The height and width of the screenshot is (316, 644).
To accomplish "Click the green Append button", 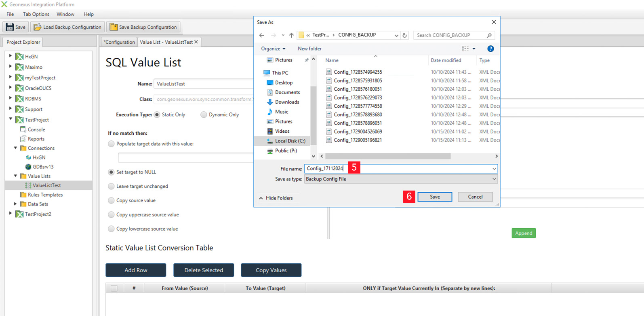I will pos(524,233).
